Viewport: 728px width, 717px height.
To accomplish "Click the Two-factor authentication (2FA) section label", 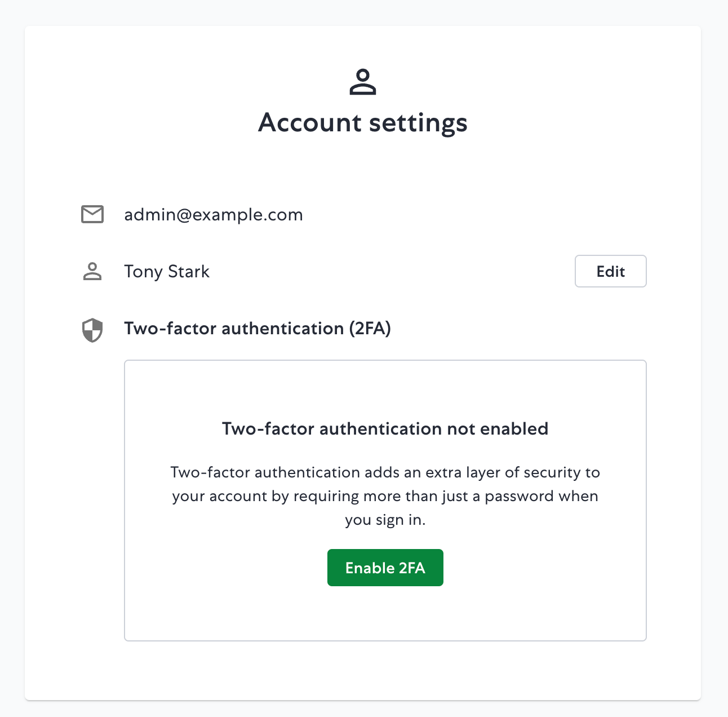I will click(x=257, y=329).
